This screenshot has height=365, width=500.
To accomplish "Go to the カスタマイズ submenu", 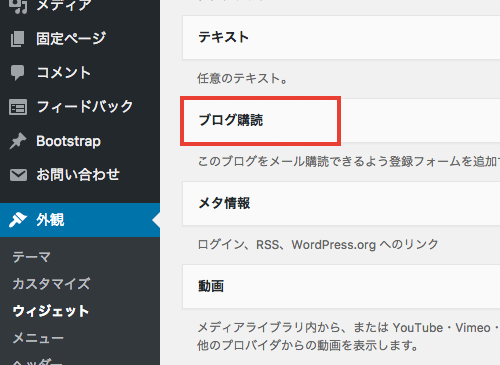I will [51, 284].
